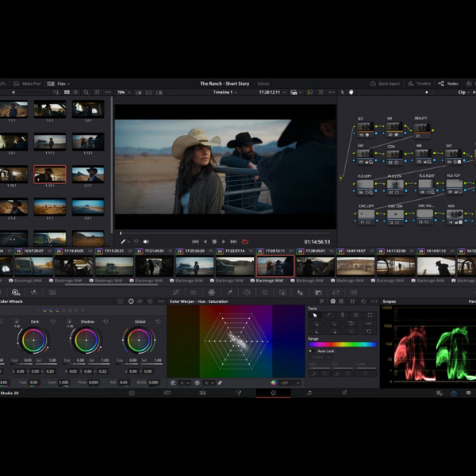This screenshot has width=476, height=476.
Task: Open the HSP color space dropdown
Action: click(289, 383)
